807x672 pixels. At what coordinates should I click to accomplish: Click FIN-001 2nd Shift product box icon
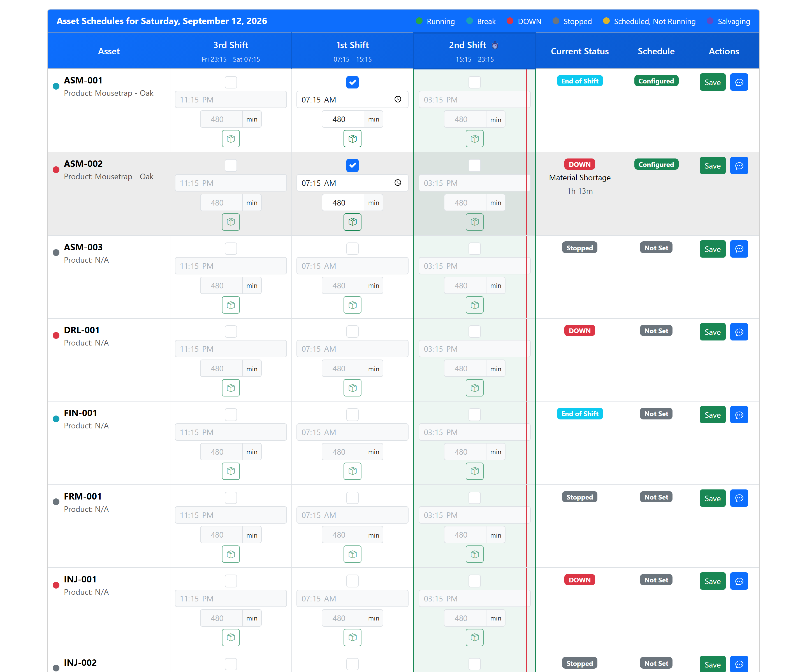click(x=475, y=471)
